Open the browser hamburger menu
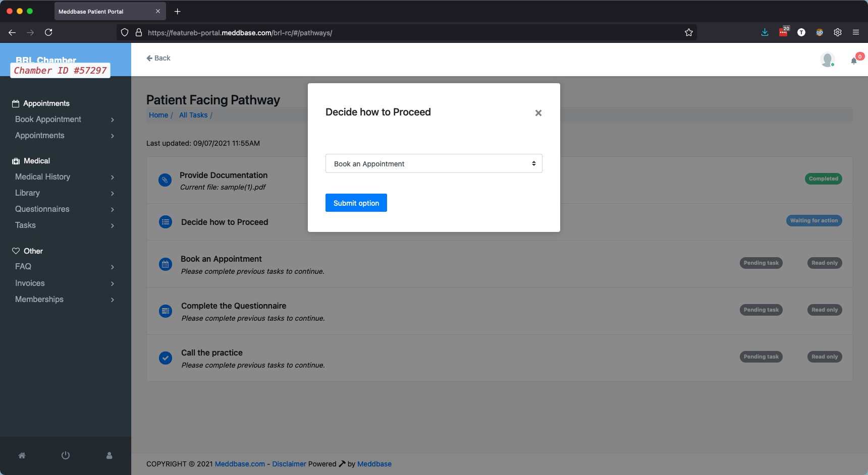The height and width of the screenshot is (475, 868). [856, 32]
